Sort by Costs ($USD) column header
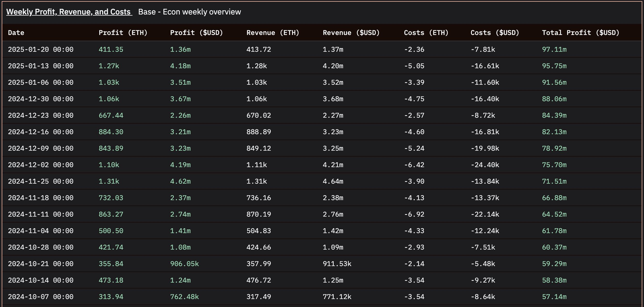Image resolution: width=644 pixels, height=307 pixels. coord(495,33)
